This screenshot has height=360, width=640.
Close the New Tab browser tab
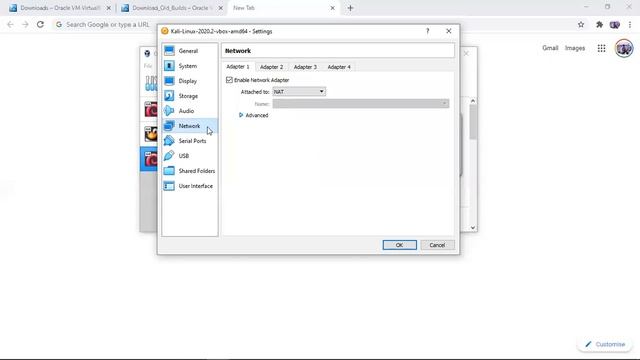(x=332, y=8)
